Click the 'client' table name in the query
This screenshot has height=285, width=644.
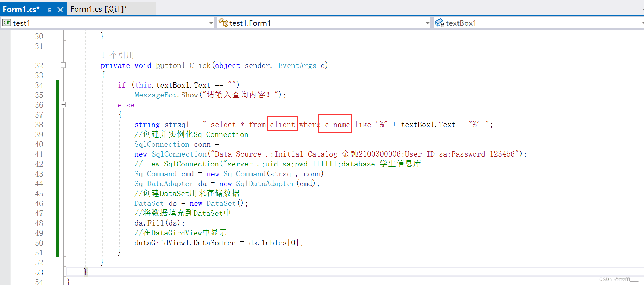click(282, 125)
